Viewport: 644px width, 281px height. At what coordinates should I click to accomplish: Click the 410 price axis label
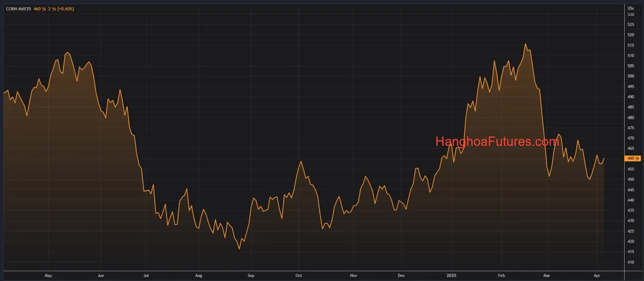[631, 262]
